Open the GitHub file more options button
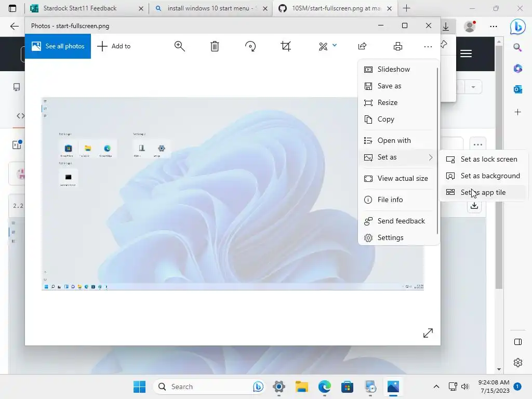Screen dimensions: 532x399 click(x=478, y=145)
